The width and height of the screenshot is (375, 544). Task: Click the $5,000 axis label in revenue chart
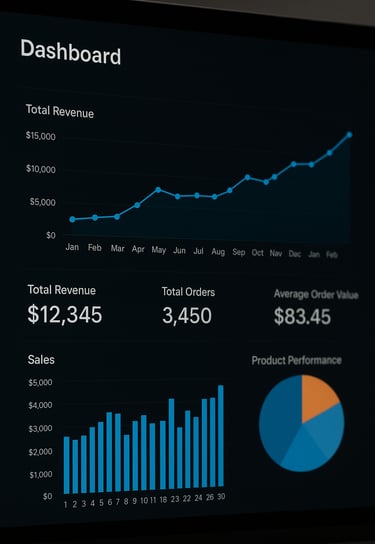42,202
